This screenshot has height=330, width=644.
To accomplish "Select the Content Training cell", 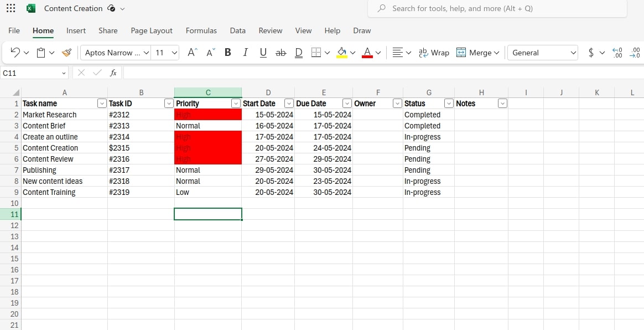I will click(65, 192).
